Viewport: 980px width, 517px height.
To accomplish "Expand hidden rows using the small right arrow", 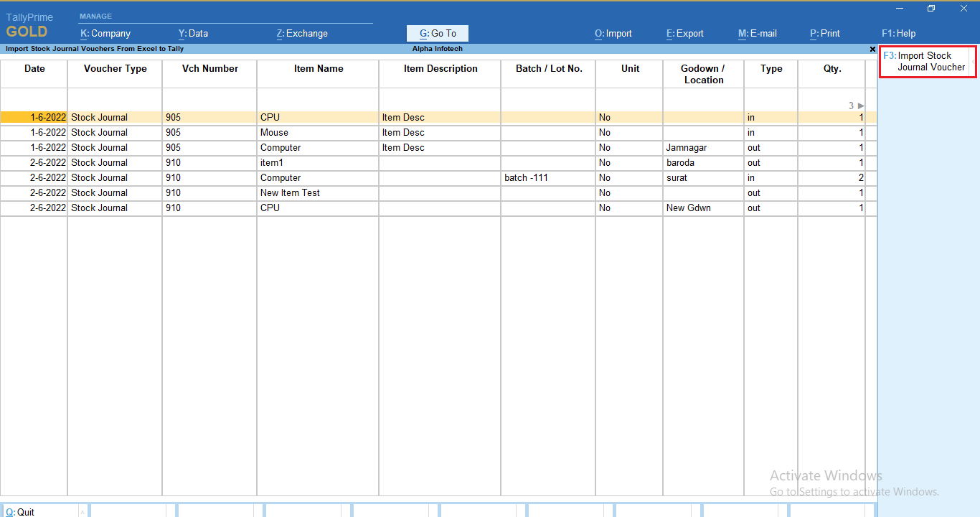I will coord(860,105).
